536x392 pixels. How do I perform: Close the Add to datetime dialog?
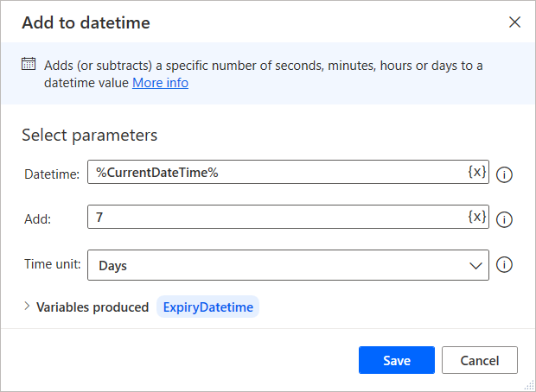point(514,22)
